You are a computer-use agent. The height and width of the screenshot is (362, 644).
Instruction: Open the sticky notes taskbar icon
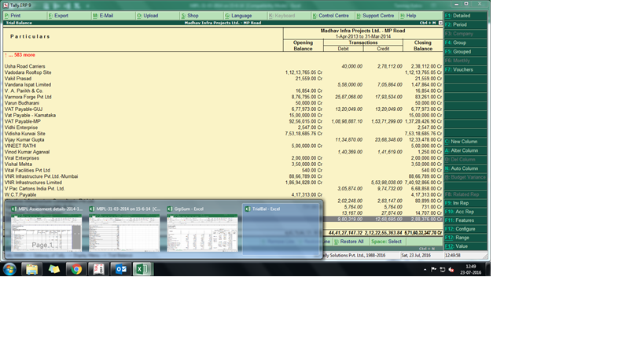coord(53,270)
